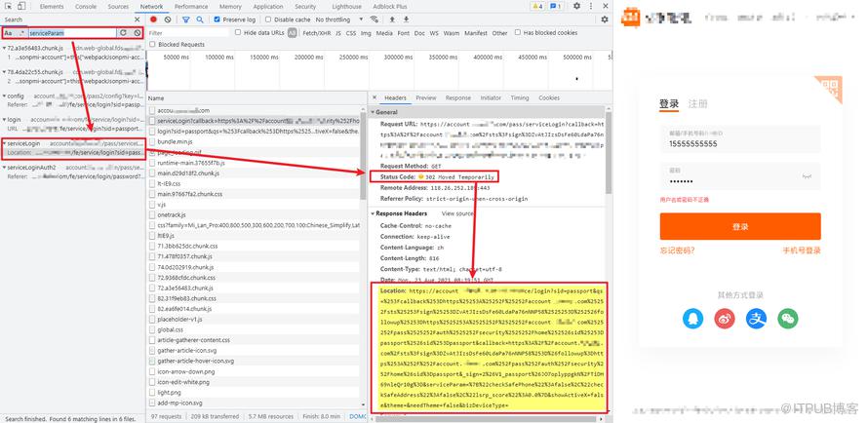Open the DevTools three-dot menu
The image size is (868, 423).
click(592, 6)
